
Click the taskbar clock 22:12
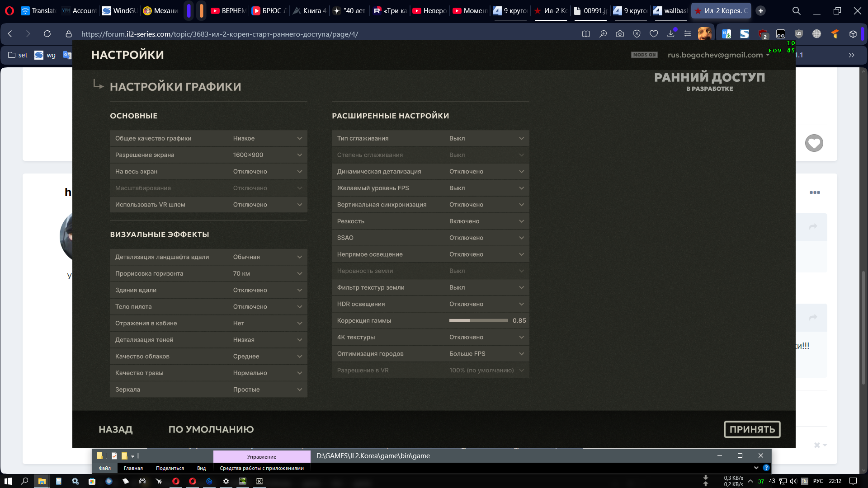click(835, 481)
